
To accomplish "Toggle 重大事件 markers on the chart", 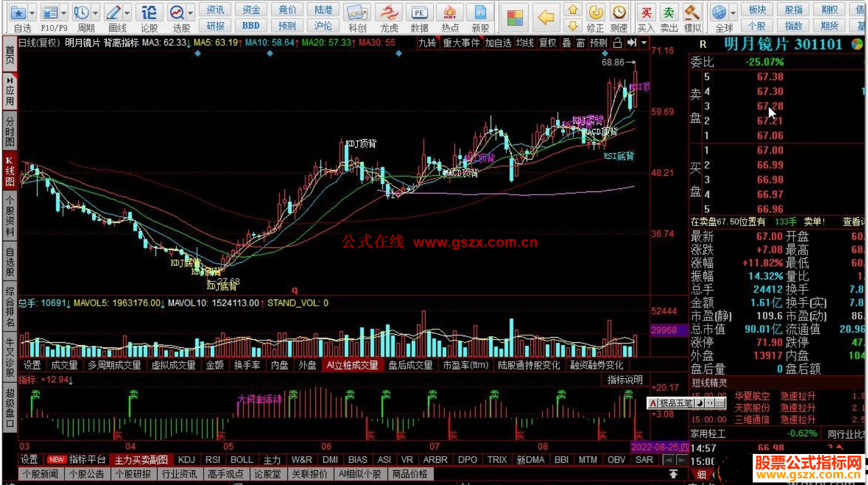I will [461, 43].
